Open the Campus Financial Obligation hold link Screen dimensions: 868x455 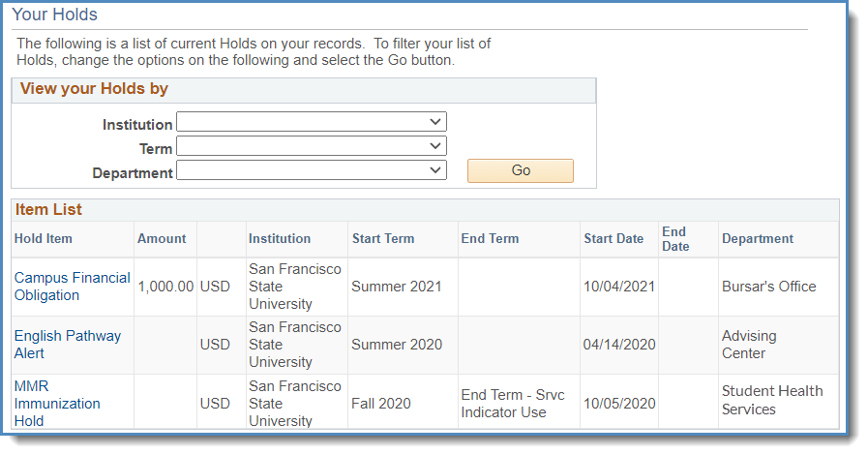pos(73,287)
